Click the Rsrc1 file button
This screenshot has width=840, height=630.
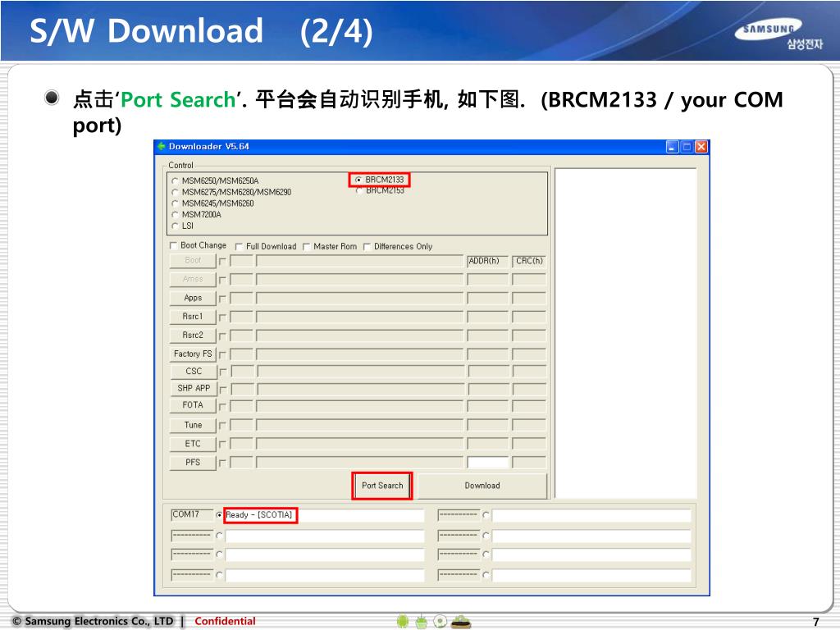click(193, 317)
